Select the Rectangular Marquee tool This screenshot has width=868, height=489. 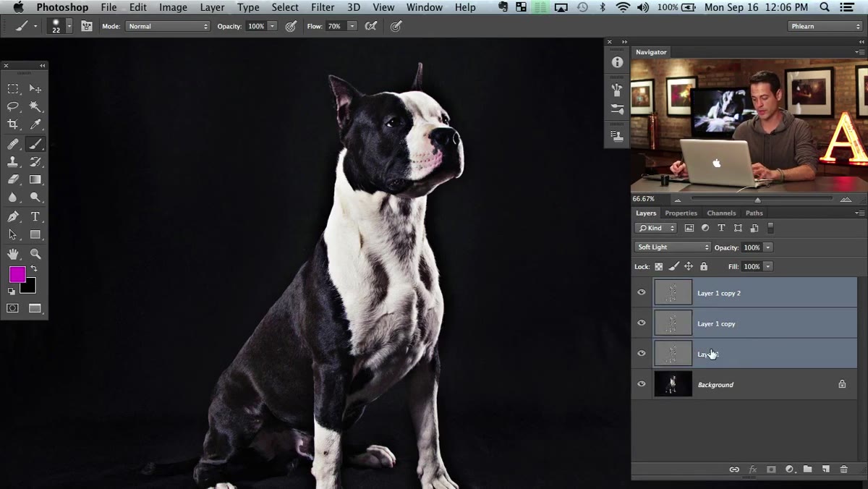[x=13, y=88]
